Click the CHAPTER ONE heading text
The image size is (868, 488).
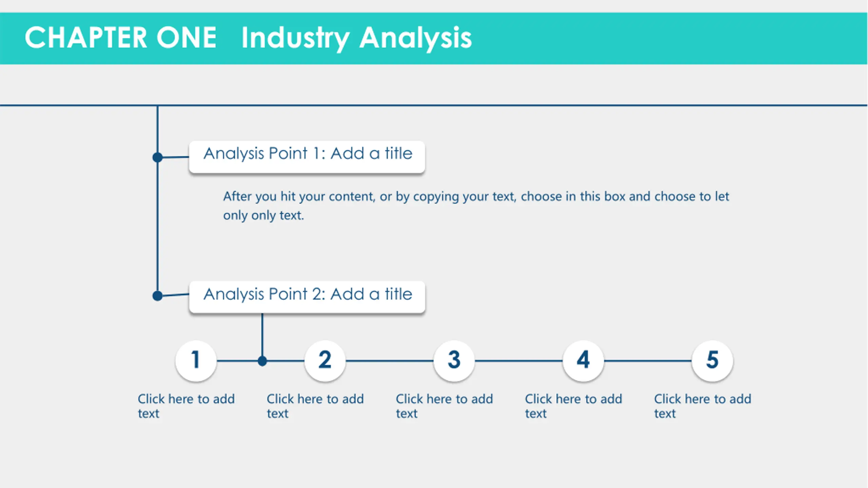[120, 38]
